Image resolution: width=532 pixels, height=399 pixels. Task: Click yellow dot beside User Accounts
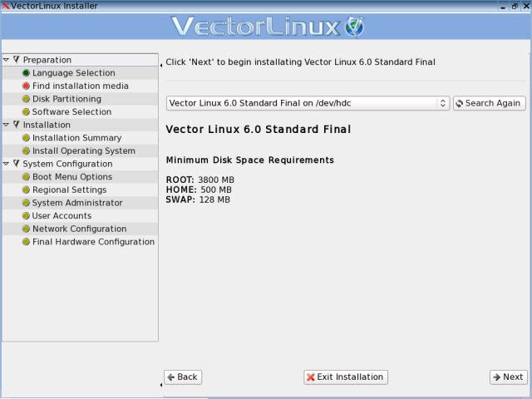[x=26, y=216]
